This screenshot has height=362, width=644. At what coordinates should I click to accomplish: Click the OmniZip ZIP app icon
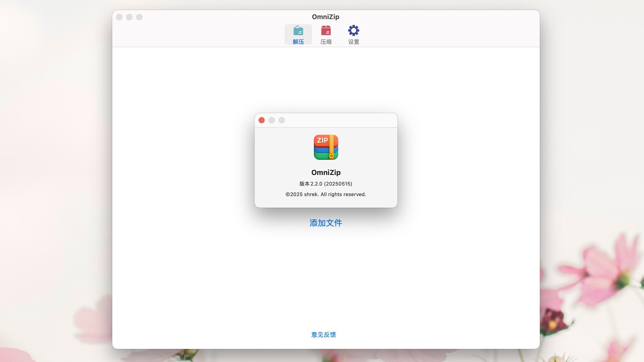326,147
